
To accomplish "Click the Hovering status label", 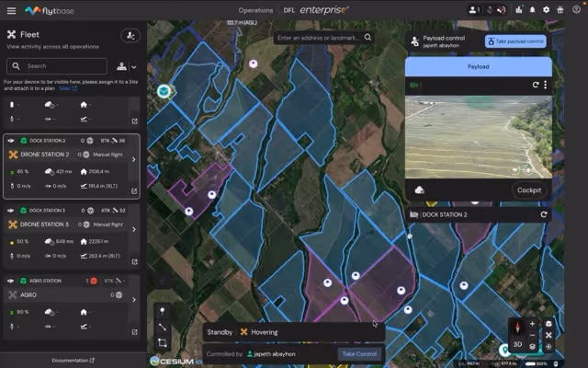I will (x=265, y=332).
